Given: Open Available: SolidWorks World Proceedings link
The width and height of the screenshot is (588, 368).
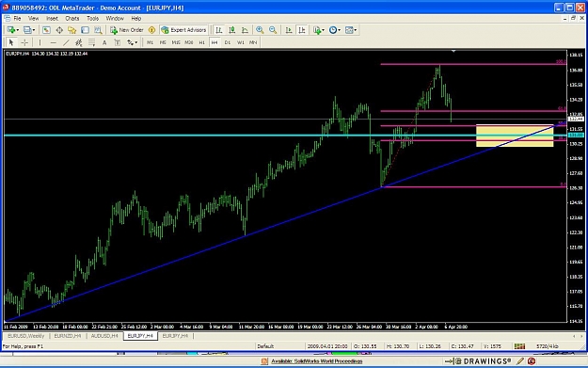Looking at the screenshot, I should pos(316,361).
